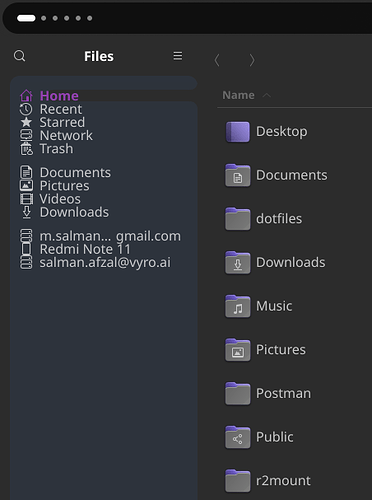Image resolution: width=372 pixels, height=500 pixels.
Task: Click the Redmi Note 11 phone icon
Action: click(x=26, y=249)
